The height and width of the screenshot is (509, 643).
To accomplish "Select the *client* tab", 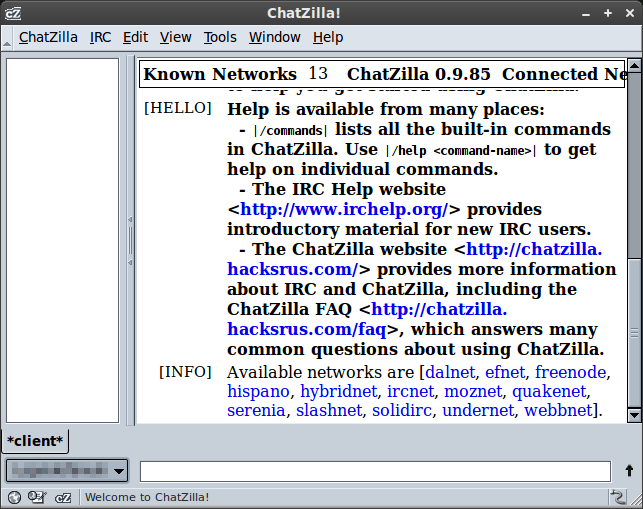I will point(35,441).
